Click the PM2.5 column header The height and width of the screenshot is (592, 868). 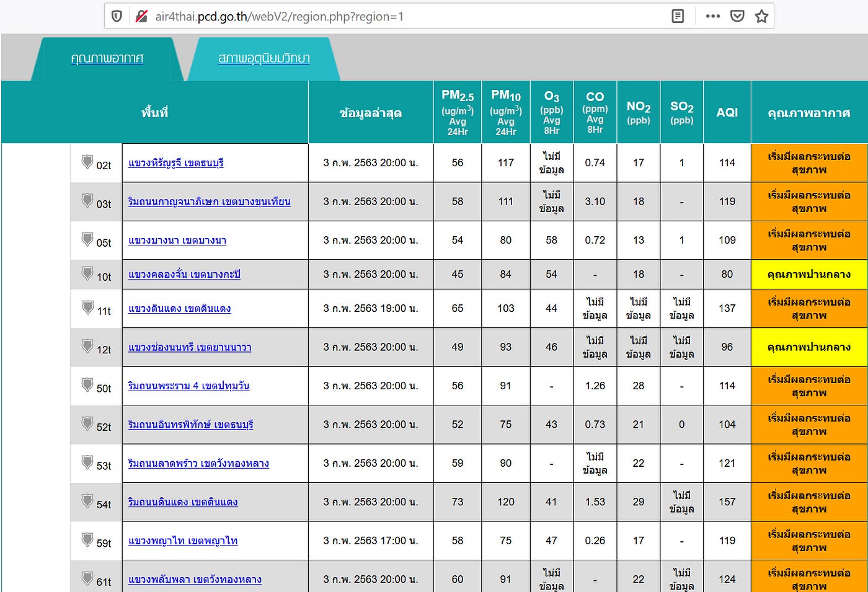[458, 112]
